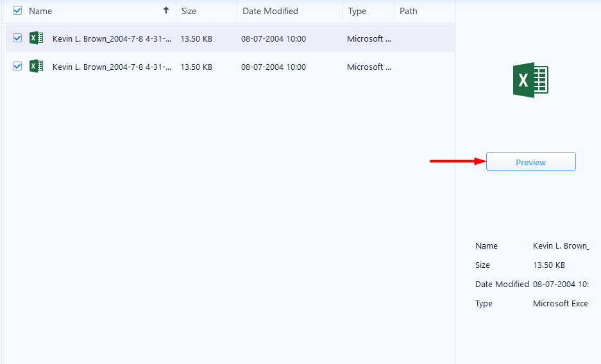Click the sort arrow in Name column
Screen dimensions: 601x364
pos(166,11)
